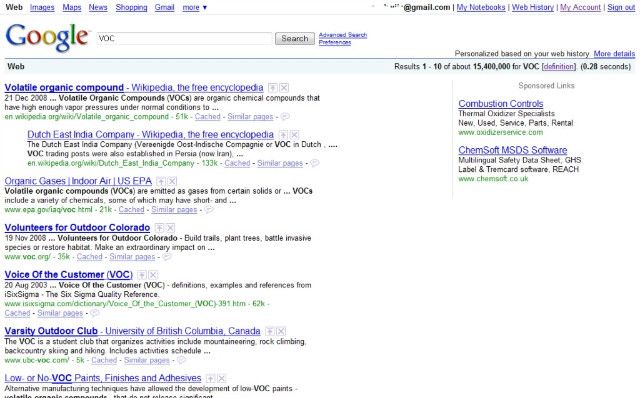The image size is (640, 398).
Task: Promote the Low- or No-VOC Paints result
Action: click(x=211, y=378)
